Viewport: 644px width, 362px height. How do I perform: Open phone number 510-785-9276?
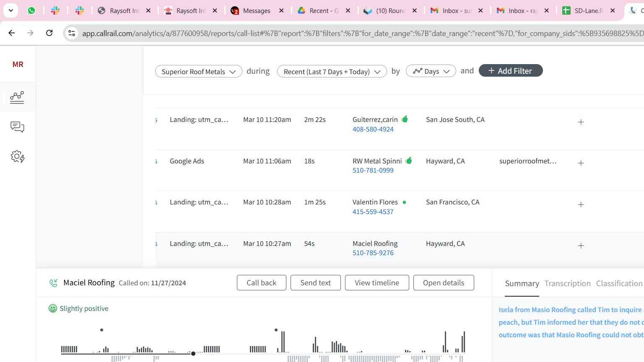[373, 253]
